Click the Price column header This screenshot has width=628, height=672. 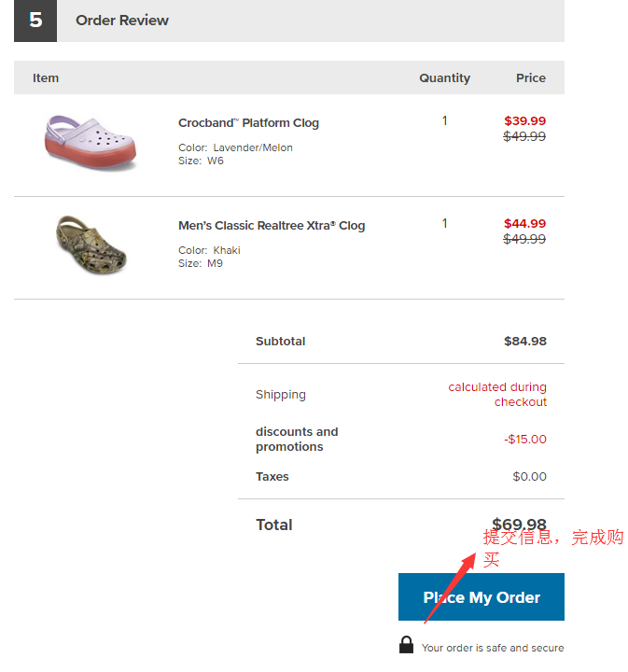530,78
